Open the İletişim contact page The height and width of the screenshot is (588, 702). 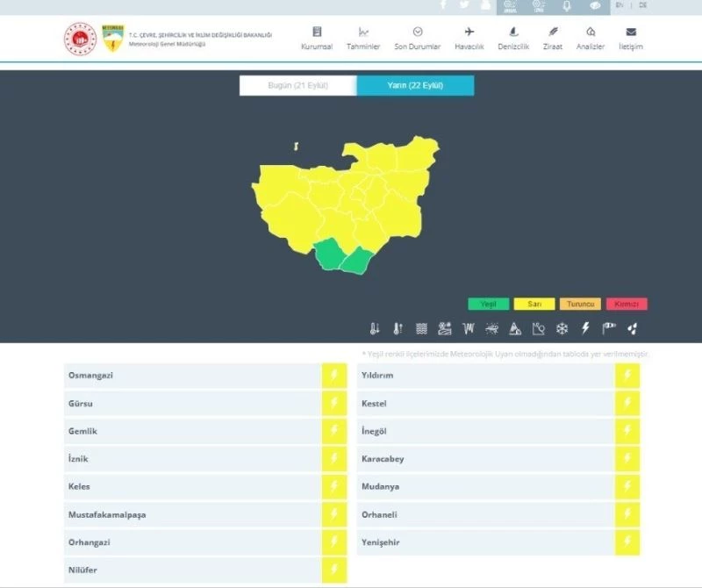pyautogui.click(x=630, y=38)
